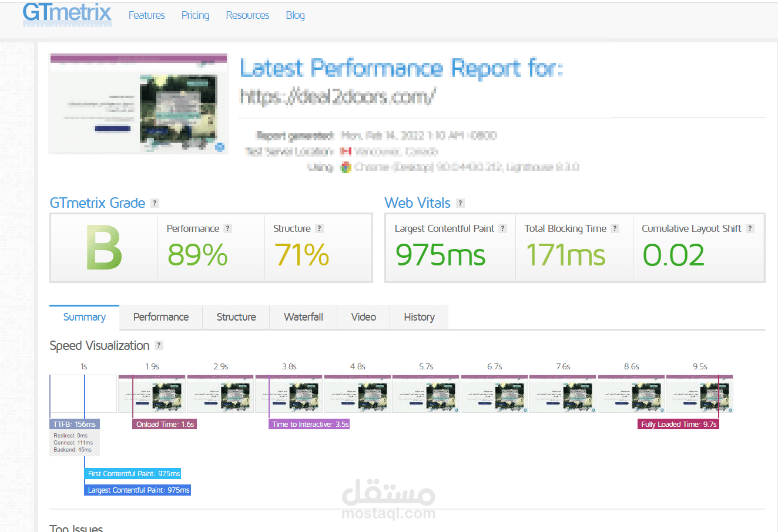Click the filmstrip frame at 1.9s
The image size is (778, 532).
152,394
